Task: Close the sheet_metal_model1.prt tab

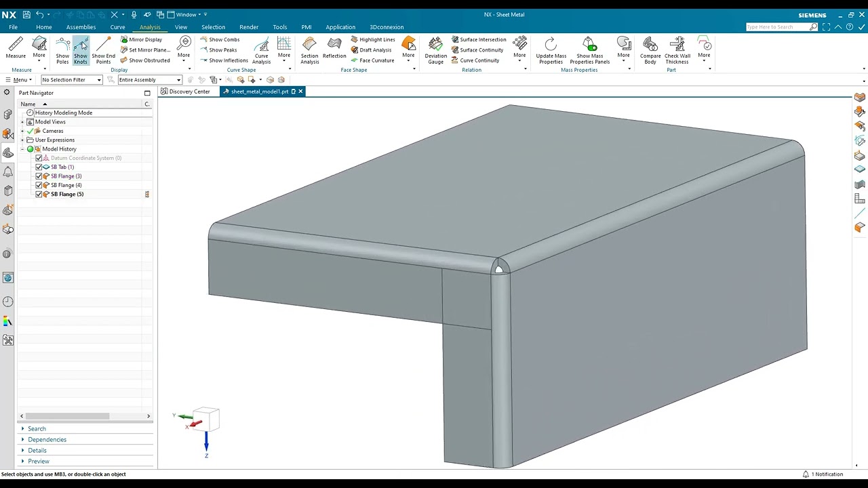Action: (300, 91)
